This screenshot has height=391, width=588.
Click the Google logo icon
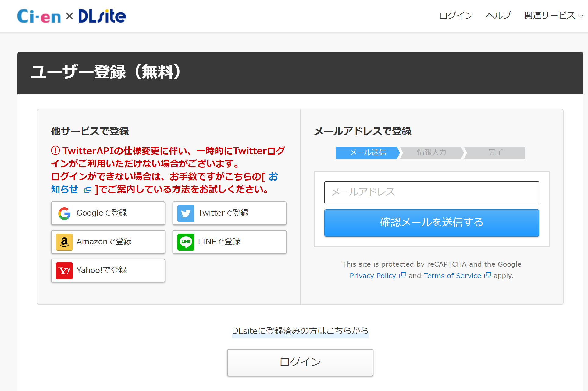(64, 213)
